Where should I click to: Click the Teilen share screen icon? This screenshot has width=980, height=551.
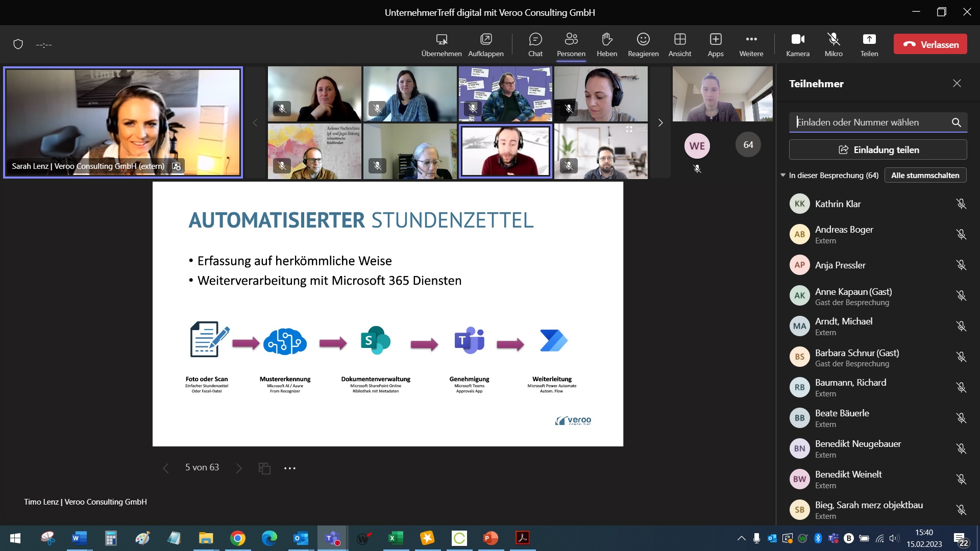pyautogui.click(x=869, y=44)
